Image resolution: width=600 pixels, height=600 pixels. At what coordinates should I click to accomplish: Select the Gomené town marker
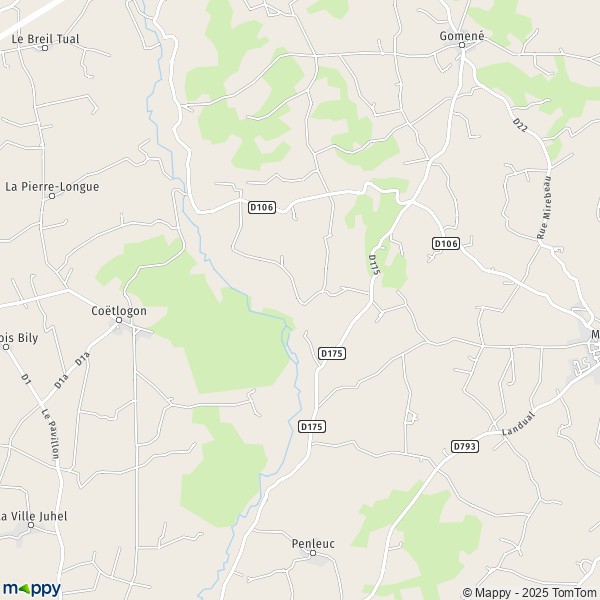click(x=462, y=45)
